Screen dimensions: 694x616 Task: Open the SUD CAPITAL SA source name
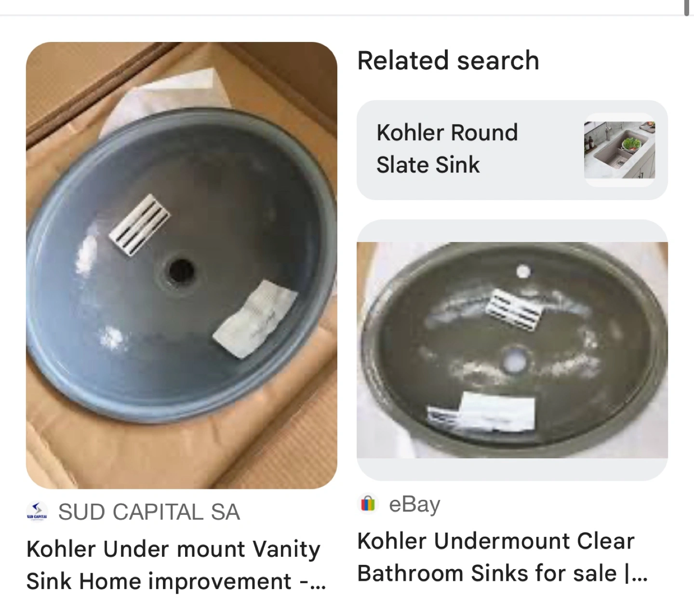coord(149,512)
